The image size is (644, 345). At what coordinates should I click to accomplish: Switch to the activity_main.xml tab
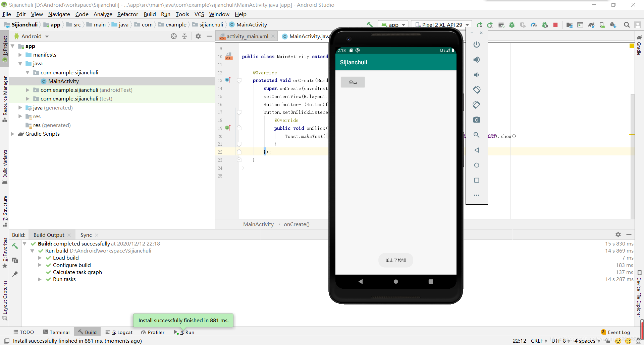[247, 36]
